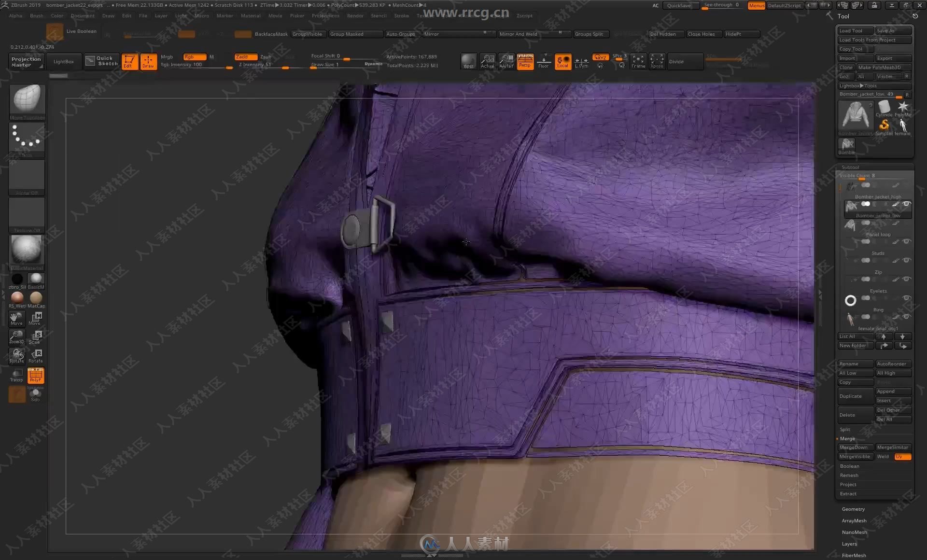Image resolution: width=927 pixels, height=560 pixels.
Task: Click the Draw mode icon
Action: pos(148,61)
